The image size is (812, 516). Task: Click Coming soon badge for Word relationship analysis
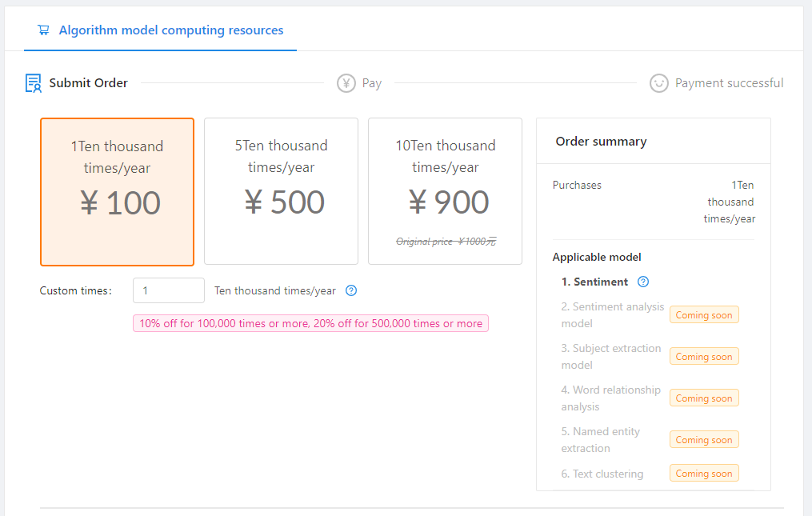pos(704,398)
